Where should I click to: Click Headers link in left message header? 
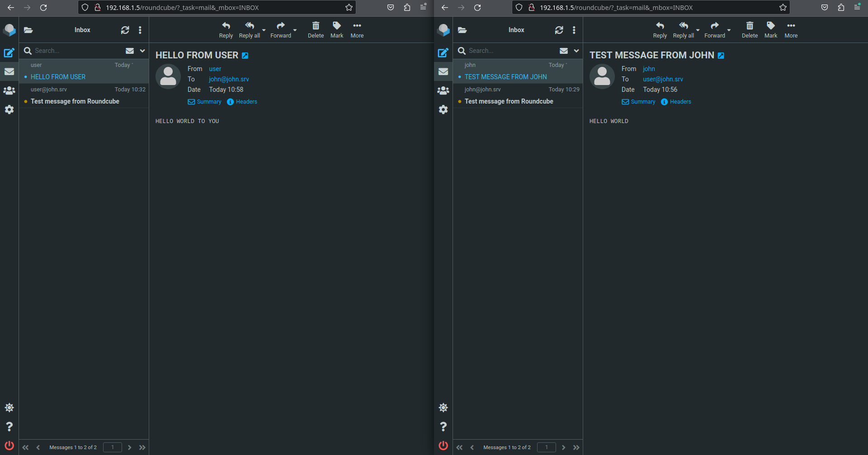[x=242, y=102]
